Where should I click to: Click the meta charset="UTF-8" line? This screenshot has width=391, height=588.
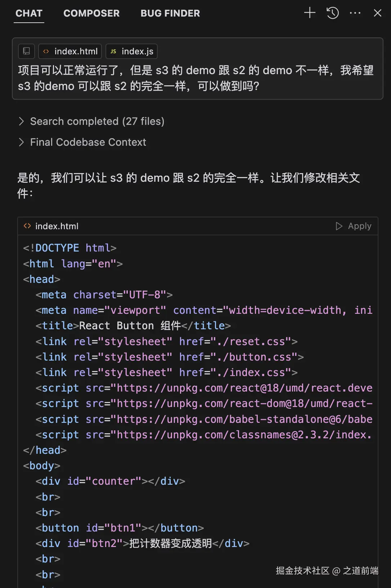pos(104,295)
